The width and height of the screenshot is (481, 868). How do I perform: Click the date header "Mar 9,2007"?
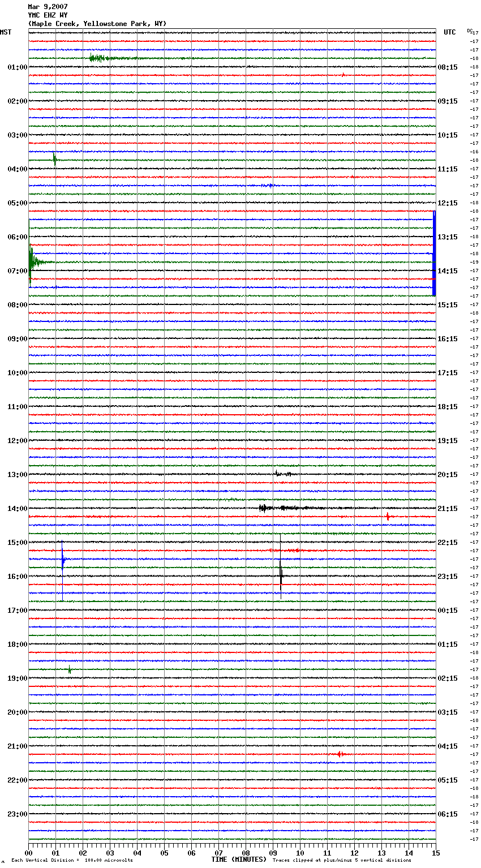tap(48, 7)
